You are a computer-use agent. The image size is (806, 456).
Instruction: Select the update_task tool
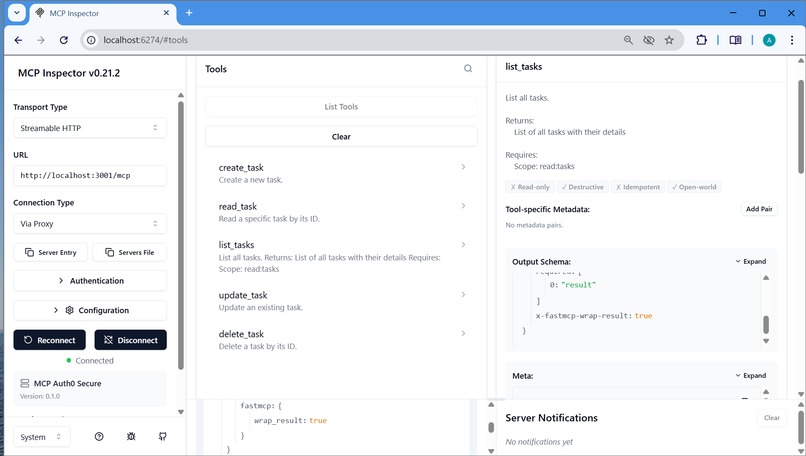point(341,301)
